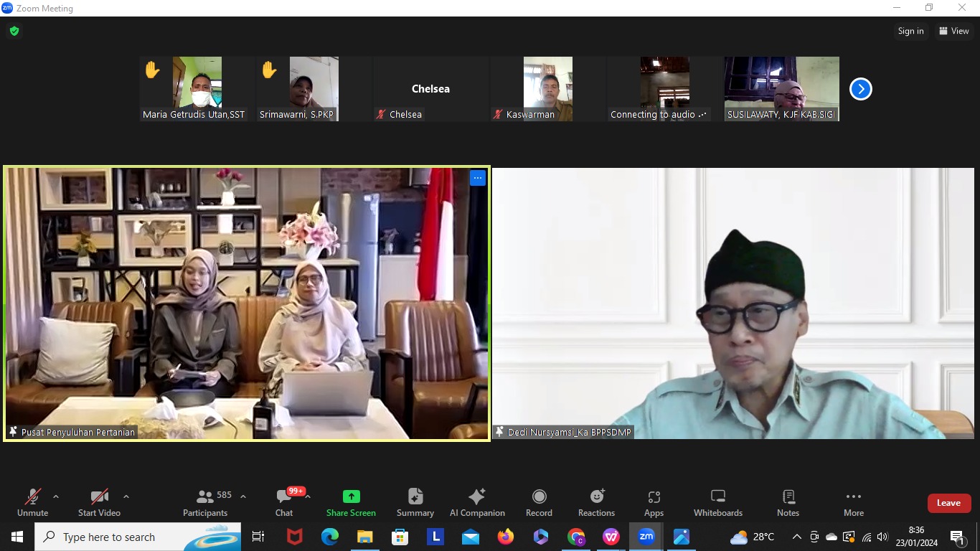
Task: Select Sign in at the top
Action: 910,31
